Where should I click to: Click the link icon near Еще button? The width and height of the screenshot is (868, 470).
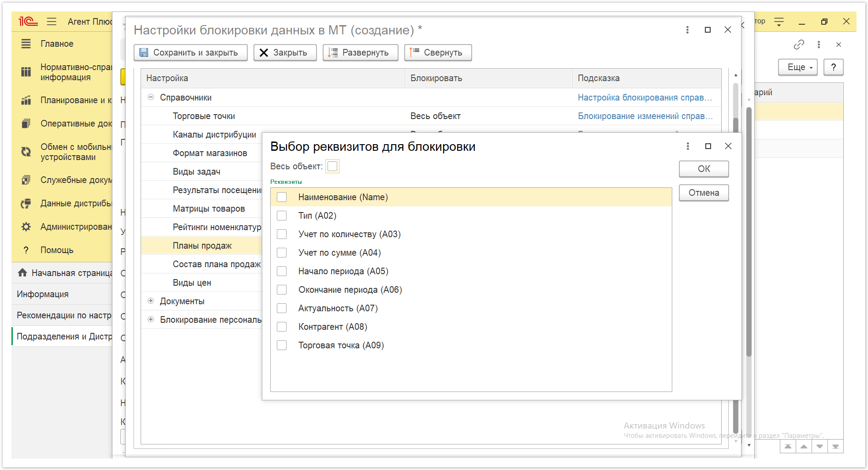click(x=799, y=45)
